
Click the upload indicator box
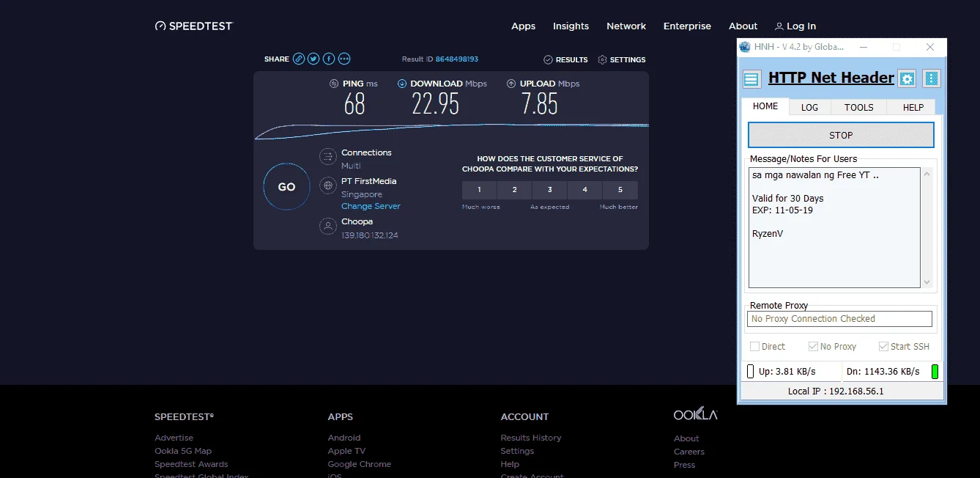[x=750, y=372]
